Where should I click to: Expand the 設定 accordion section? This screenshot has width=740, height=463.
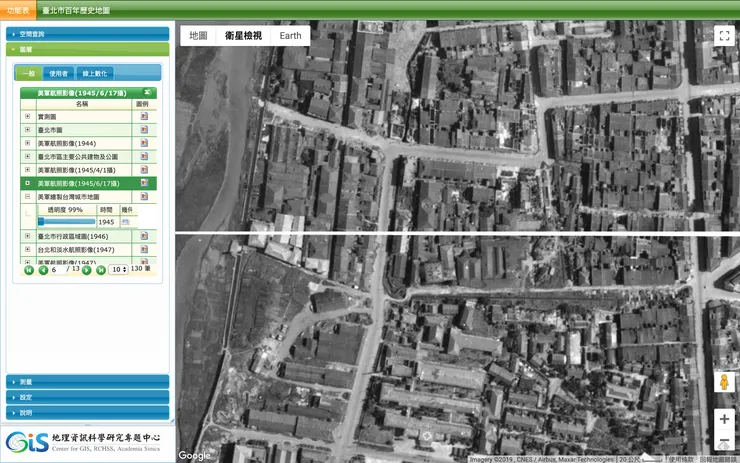[x=87, y=397]
